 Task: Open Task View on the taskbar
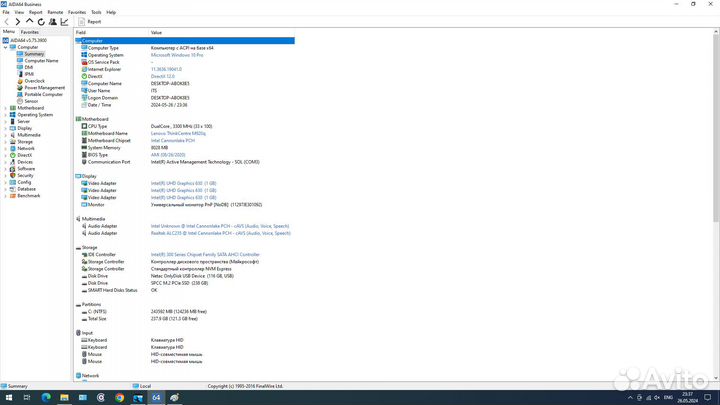coord(27,398)
